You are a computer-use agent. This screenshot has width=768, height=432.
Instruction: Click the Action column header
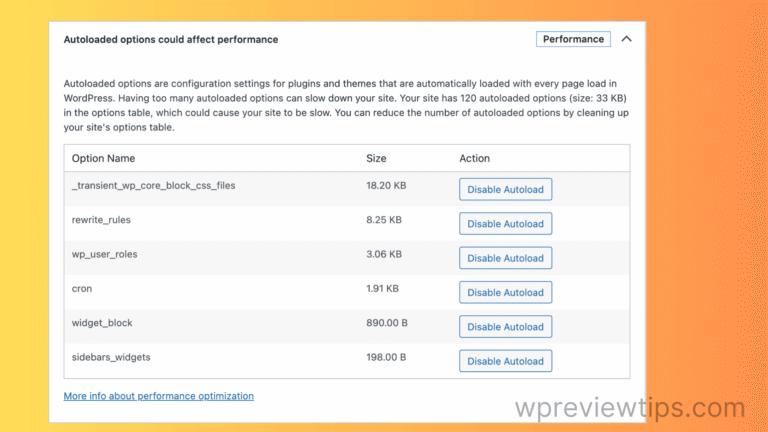474,158
